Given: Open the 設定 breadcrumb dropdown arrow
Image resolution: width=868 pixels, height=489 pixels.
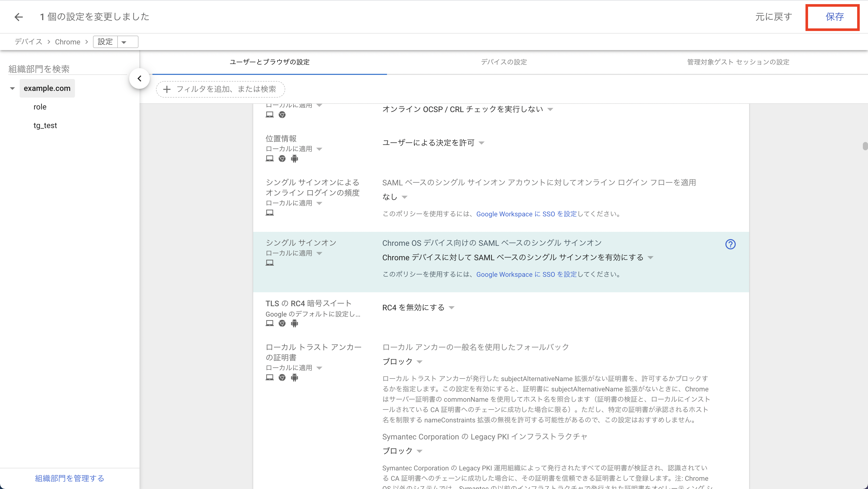Looking at the screenshot, I should coord(124,42).
